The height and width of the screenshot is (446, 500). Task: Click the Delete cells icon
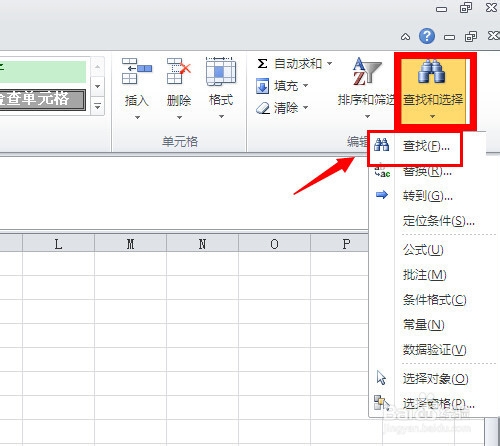tap(179, 71)
